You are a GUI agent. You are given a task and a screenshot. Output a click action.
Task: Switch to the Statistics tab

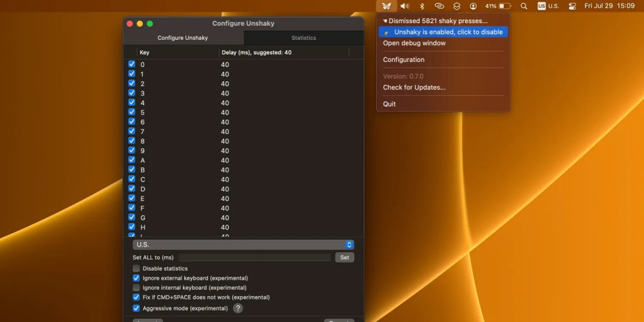pyautogui.click(x=303, y=38)
